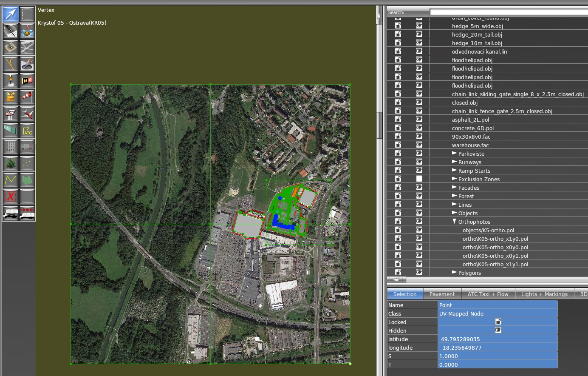Pick the Helipad tool
Screen dimensions: 588x376
coord(10,47)
